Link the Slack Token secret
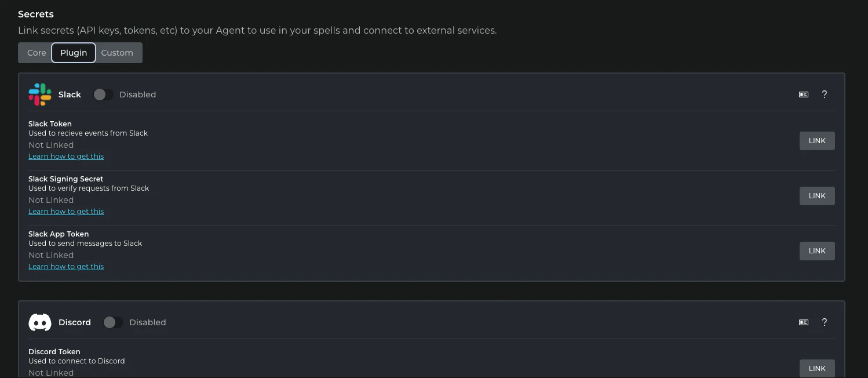The image size is (868, 378). coord(817,140)
